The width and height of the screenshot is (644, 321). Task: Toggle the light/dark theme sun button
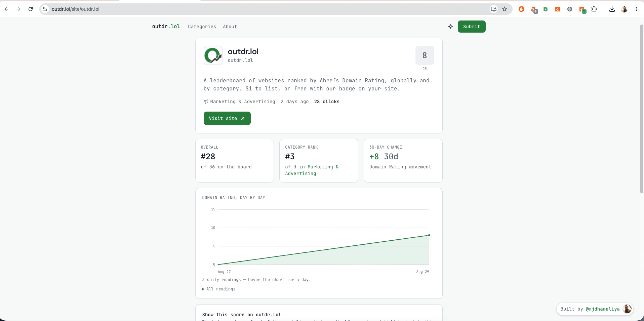click(x=450, y=27)
